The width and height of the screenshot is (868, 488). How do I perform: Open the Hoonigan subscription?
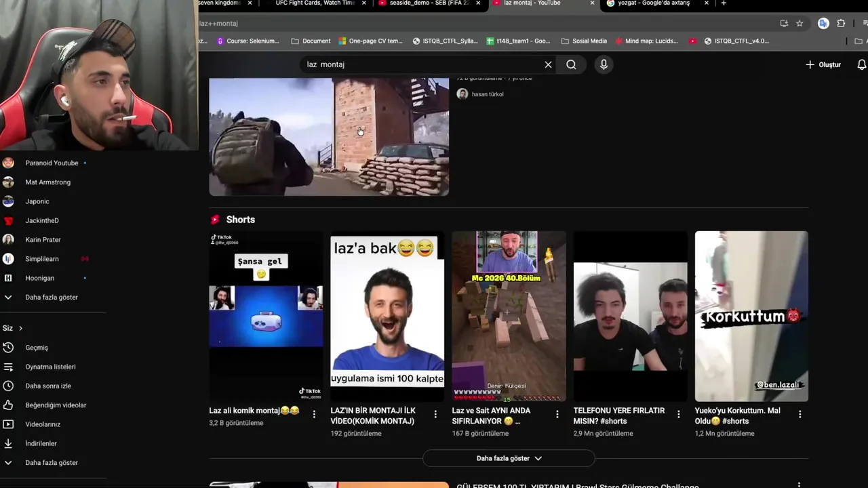[x=39, y=278]
